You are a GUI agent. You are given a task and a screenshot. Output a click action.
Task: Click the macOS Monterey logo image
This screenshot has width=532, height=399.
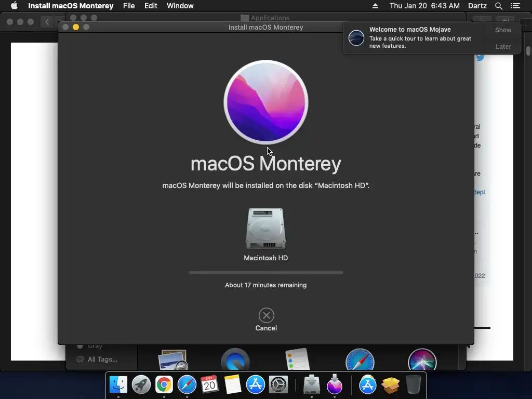pos(266,102)
